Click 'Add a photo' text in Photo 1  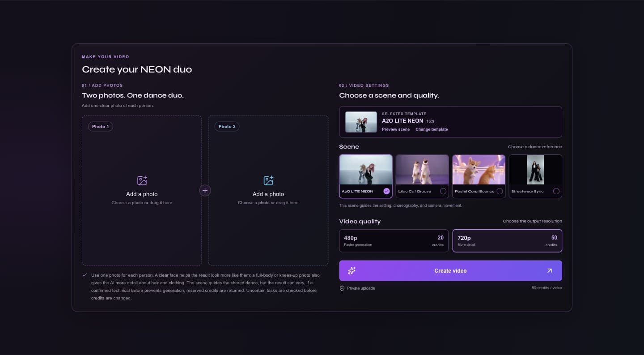(142, 194)
